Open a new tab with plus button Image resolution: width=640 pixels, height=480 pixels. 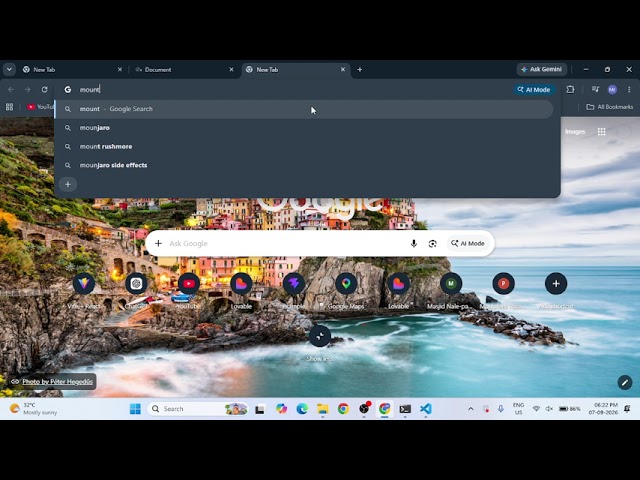click(360, 70)
